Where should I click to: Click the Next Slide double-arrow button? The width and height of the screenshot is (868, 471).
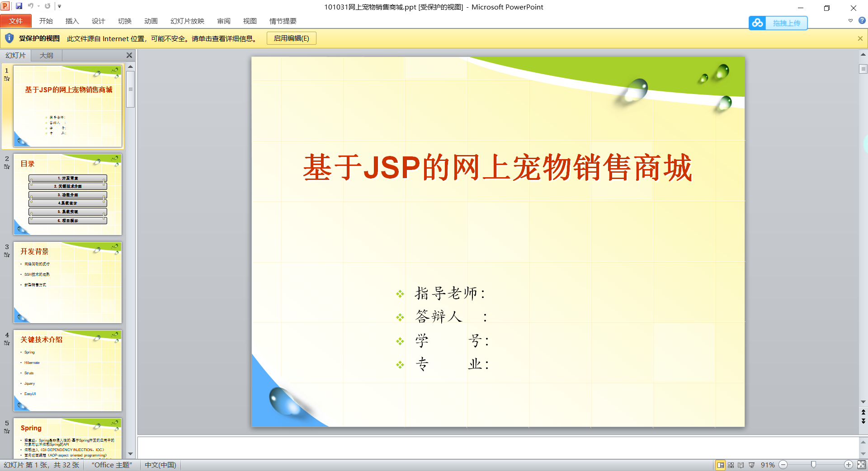coord(863,421)
